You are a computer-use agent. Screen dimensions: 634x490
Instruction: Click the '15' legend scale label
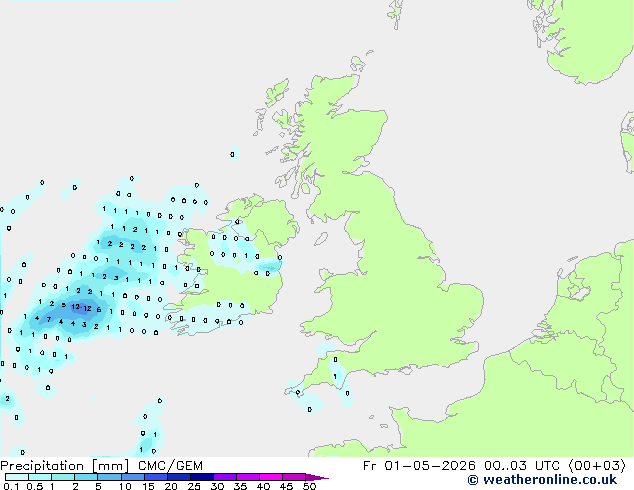tap(148, 486)
